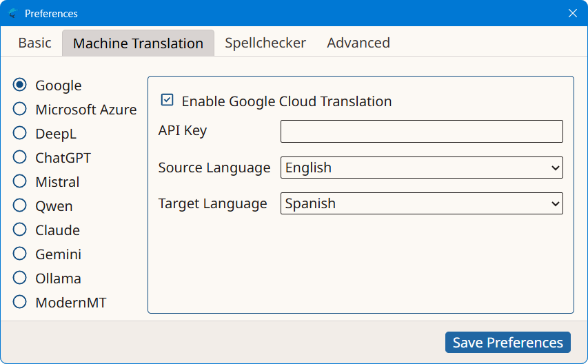Select Mistral engine option
Viewport: 588px width, 364px height.
click(x=19, y=181)
